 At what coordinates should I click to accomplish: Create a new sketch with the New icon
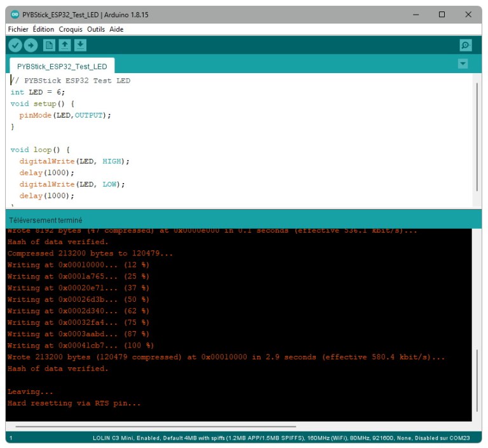(x=49, y=45)
